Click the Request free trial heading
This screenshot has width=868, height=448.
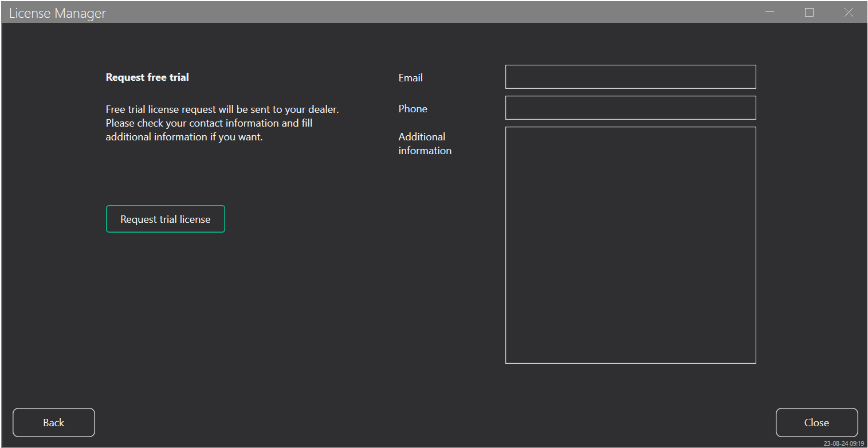point(147,77)
